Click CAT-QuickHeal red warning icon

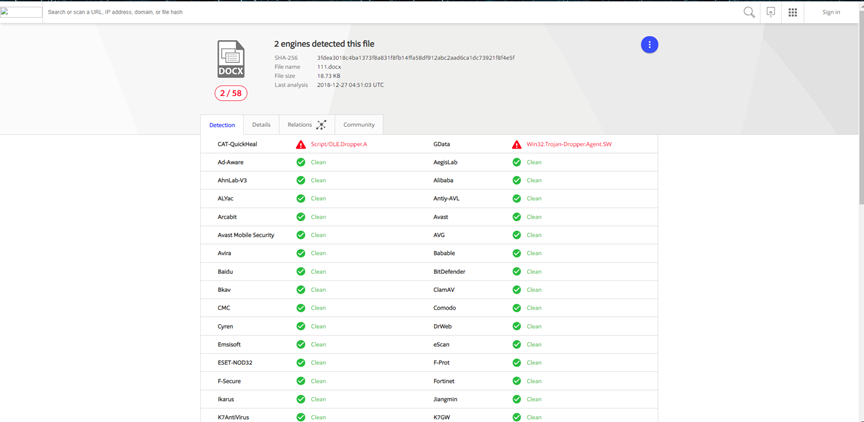pyautogui.click(x=300, y=144)
